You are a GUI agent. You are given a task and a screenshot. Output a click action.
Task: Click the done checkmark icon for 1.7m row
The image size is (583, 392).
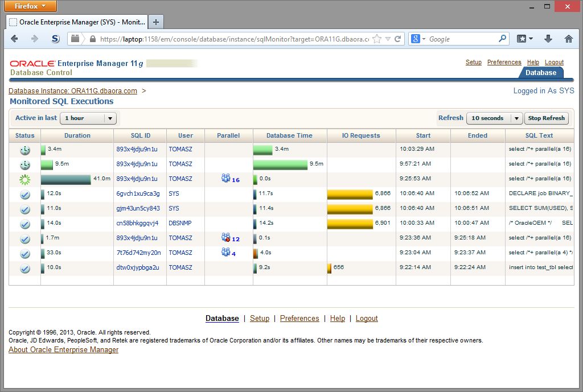coord(25,239)
